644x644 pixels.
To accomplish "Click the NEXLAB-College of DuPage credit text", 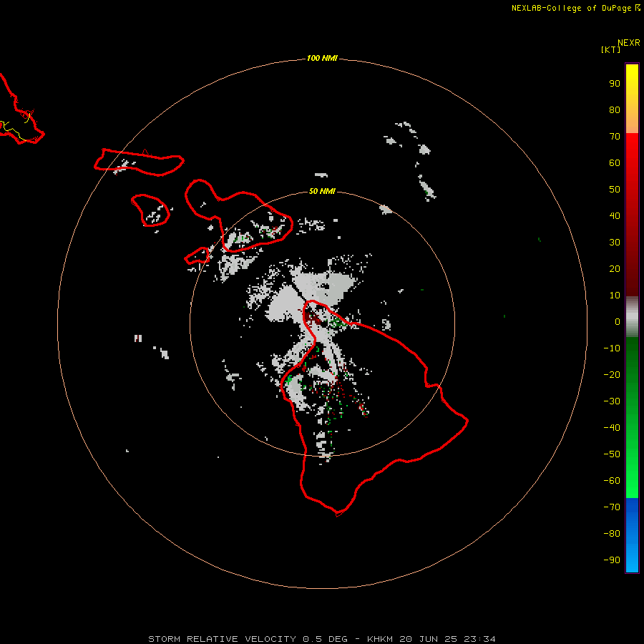I will [x=571, y=8].
